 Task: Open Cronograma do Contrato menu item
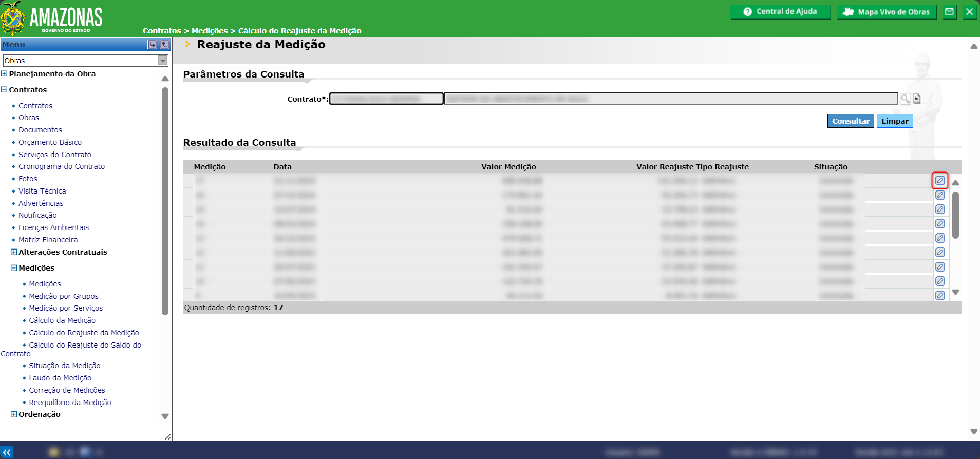(62, 166)
